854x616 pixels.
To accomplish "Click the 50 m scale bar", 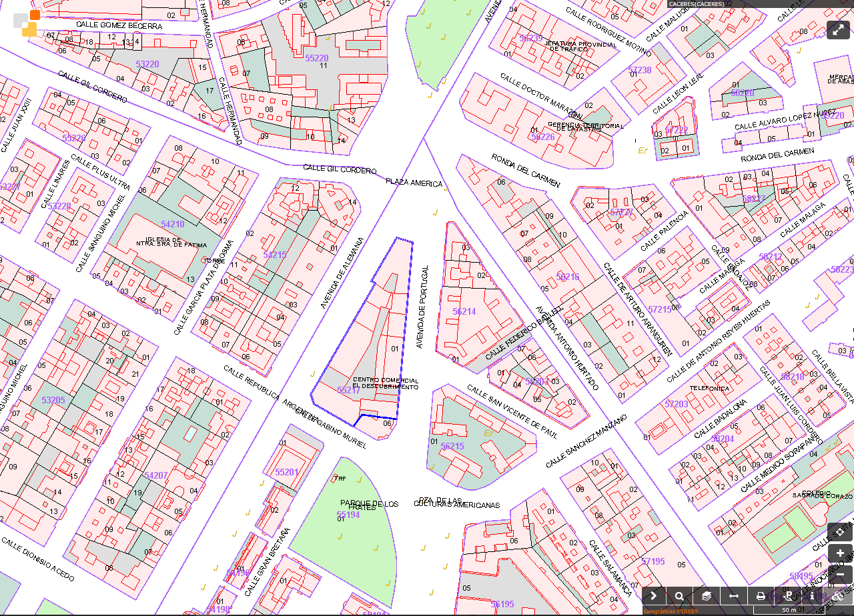I will click(789, 610).
